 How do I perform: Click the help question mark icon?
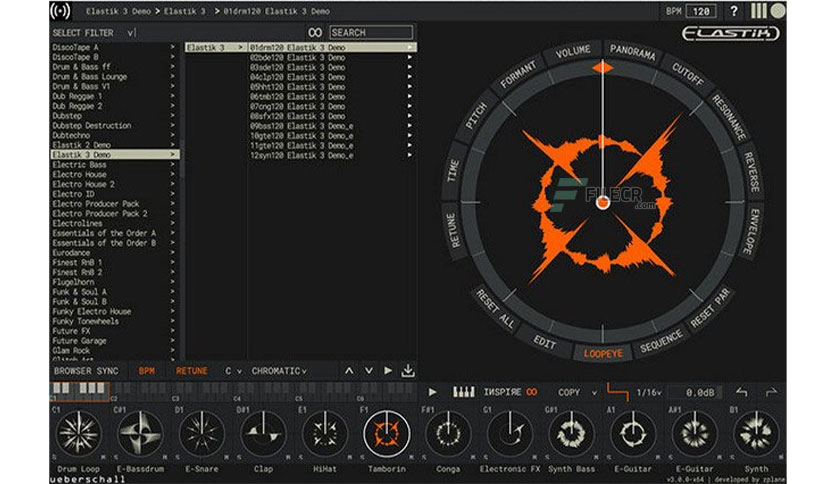pos(734,11)
